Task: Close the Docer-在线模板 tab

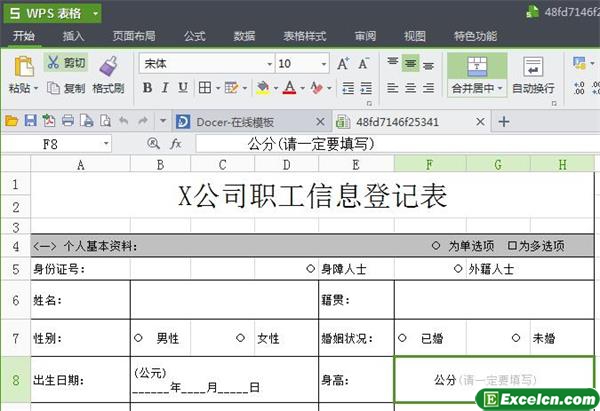Action: (320, 122)
